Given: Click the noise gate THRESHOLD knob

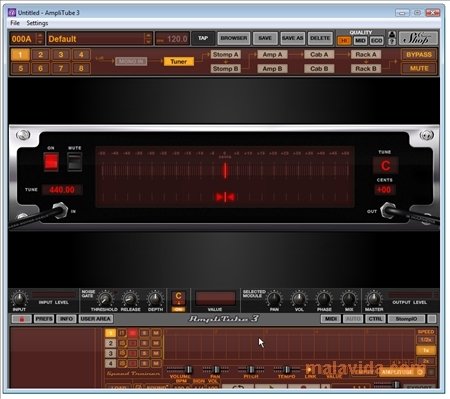Looking at the screenshot, I should point(105,299).
